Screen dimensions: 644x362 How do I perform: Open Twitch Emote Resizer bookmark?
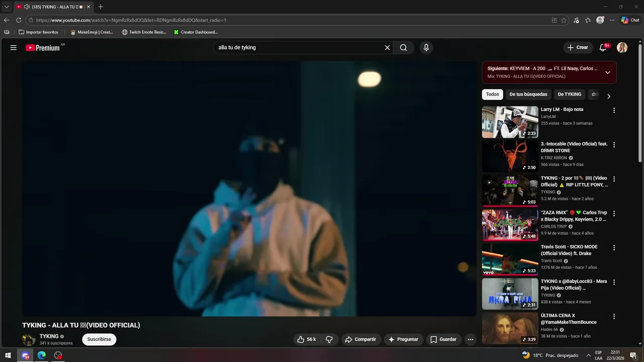(x=144, y=32)
